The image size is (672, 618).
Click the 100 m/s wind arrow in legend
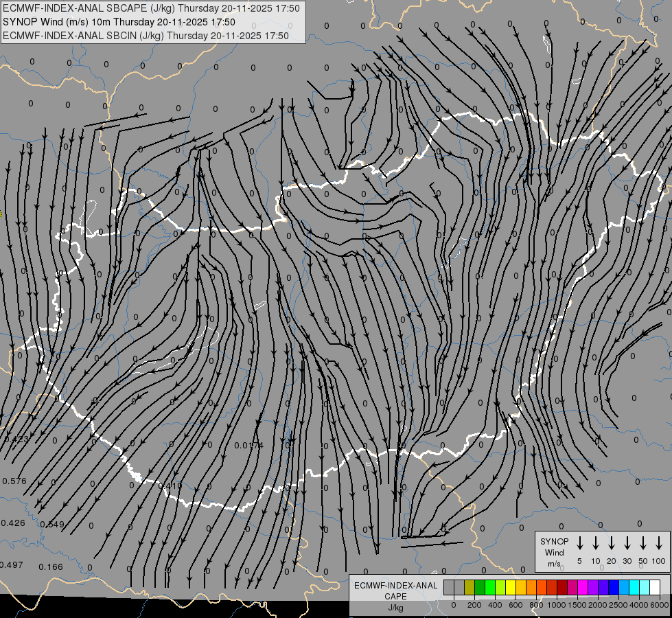point(659,543)
